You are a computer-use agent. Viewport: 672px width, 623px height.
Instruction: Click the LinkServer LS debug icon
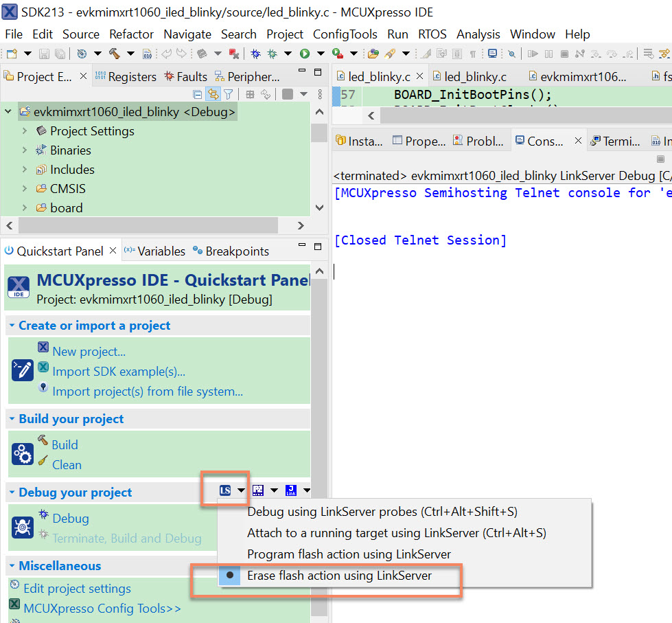(225, 490)
